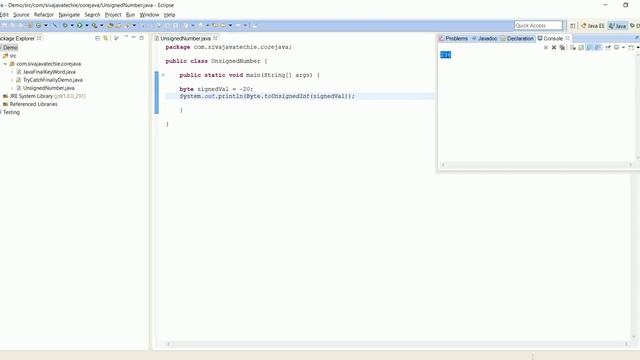Screen dimensions: 640x360
Task: Close the Console view tab
Action: (567, 38)
